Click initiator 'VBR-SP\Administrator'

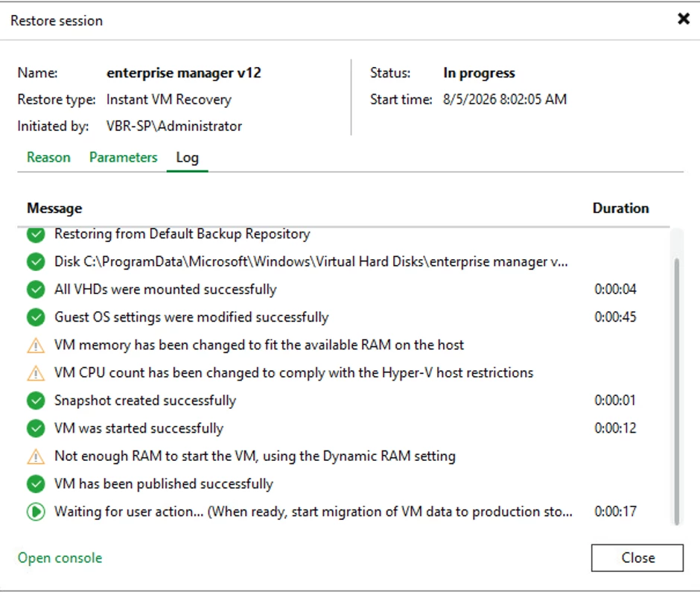tap(174, 127)
